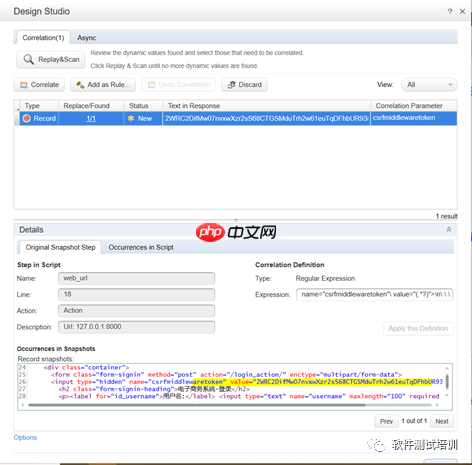The height and width of the screenshot is (465, 472).
Task: Switch to the Async tab
Action: pyautogui.click(x=87, y=38)
